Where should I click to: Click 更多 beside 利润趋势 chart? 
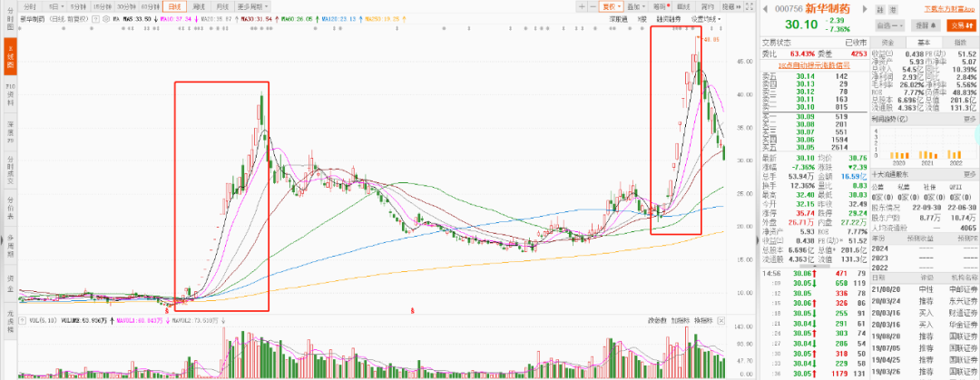969,119
